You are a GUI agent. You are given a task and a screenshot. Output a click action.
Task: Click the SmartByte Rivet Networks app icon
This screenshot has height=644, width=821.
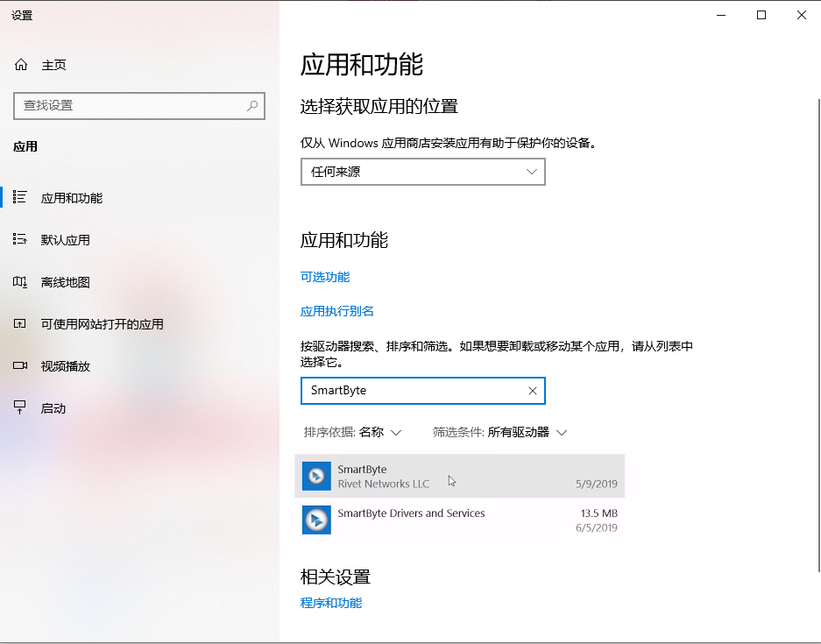[x=316, y=476]
